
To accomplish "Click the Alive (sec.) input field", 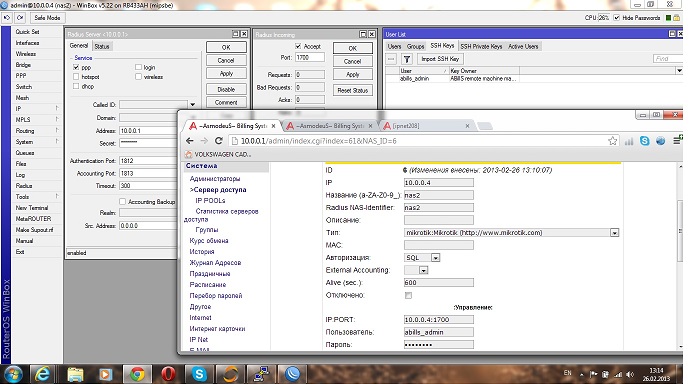I will pos(439,283).
